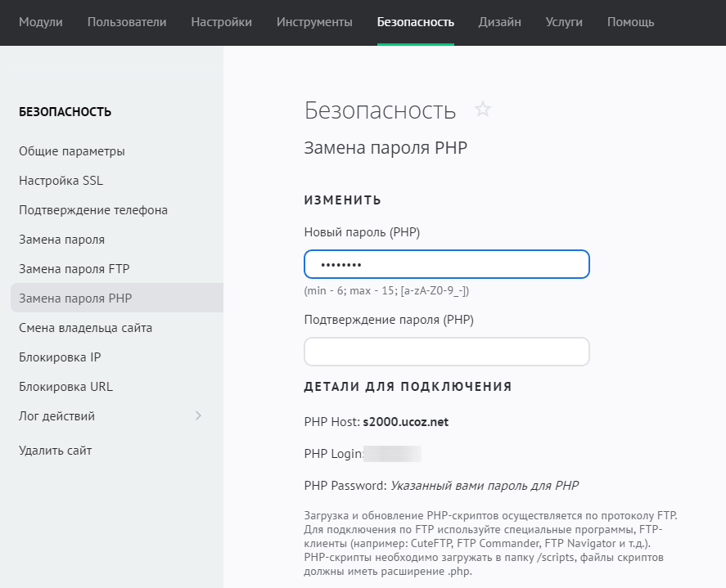
Task: Click the favorite star next to Безопасность
Action: pyautogui.click(x=483, y=110)
